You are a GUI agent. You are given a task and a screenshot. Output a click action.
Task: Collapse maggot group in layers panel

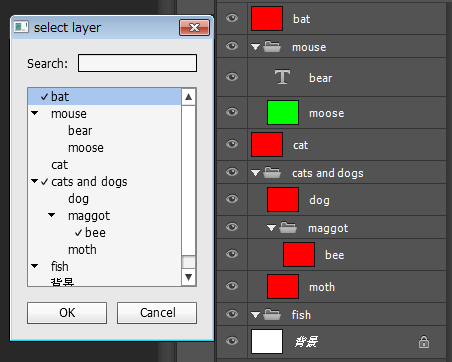click(x=272, y=228)
